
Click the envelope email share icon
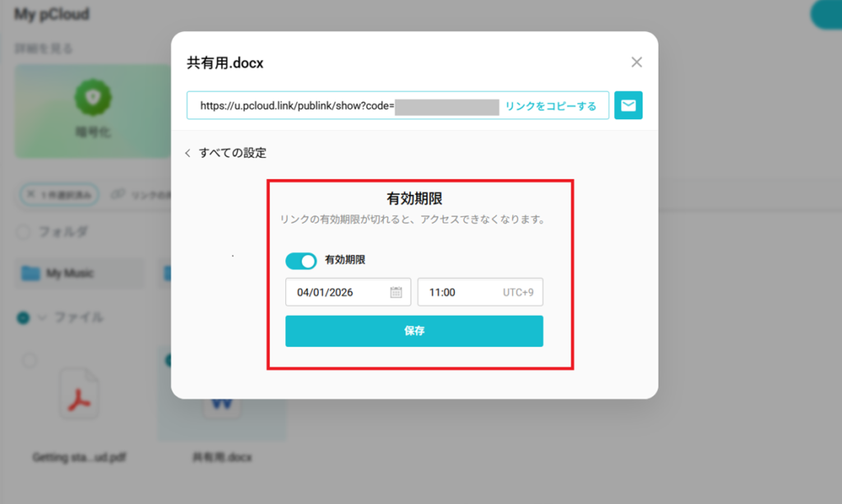627,105
